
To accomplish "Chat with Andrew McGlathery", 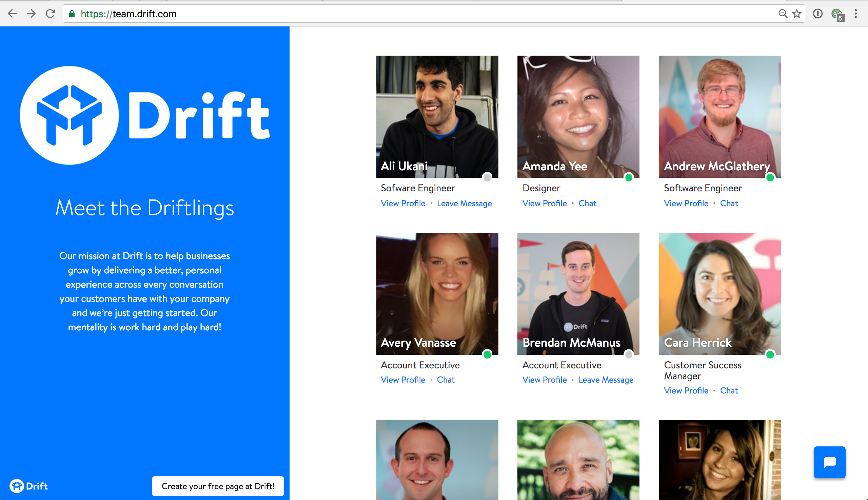I will pos(729,203).
